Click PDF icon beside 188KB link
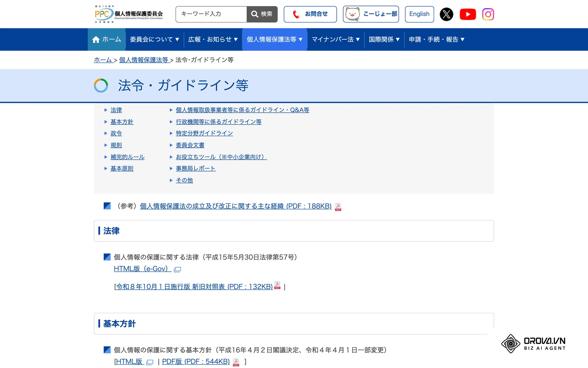588x368 pixels. click(338, 207)
